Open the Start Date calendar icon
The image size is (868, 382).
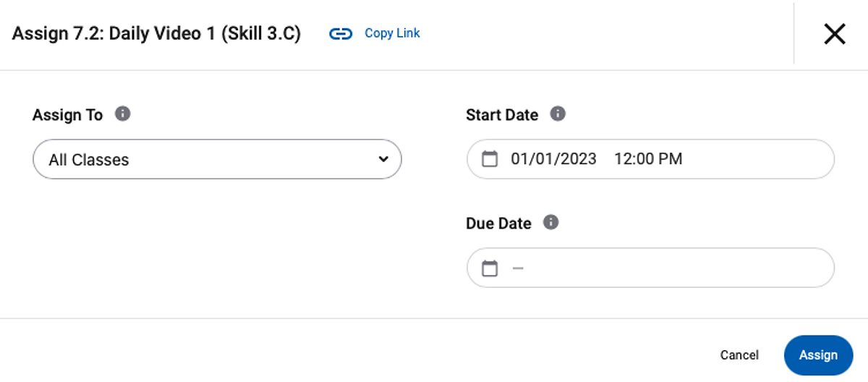(x=490, y=159)
